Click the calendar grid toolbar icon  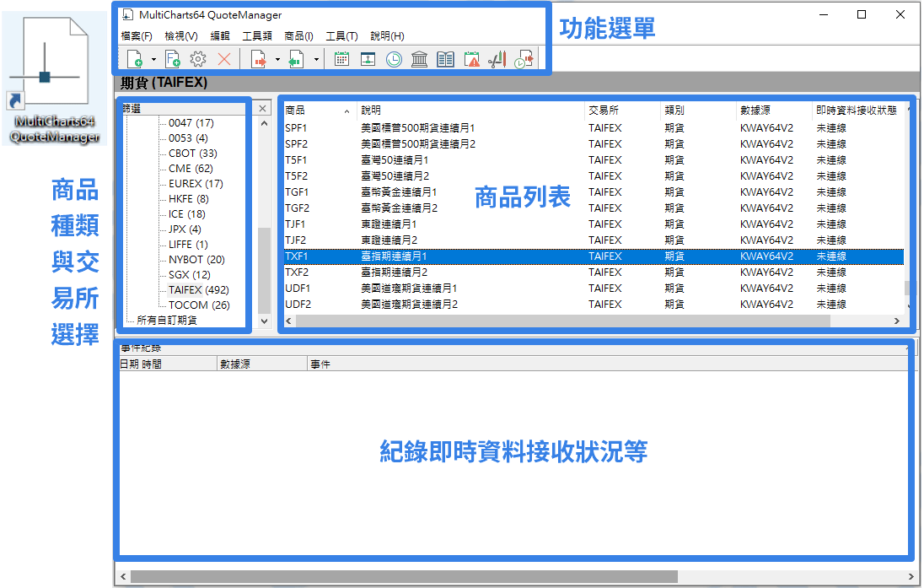point(341,59)
